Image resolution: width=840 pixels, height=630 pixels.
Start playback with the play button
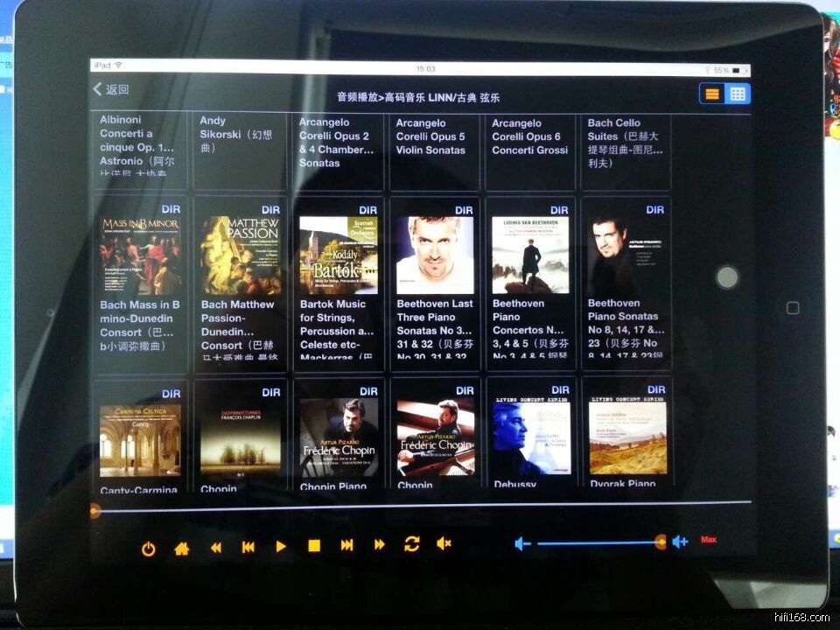click(281, 547)
